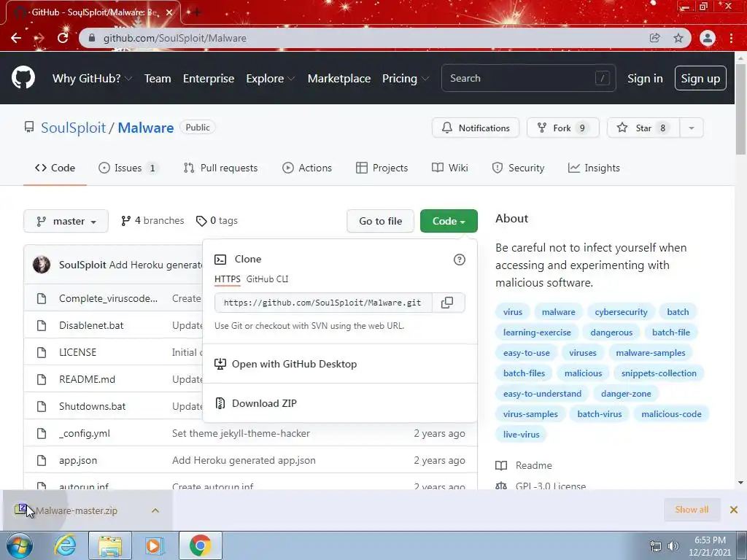Click the GitHub search field

tap(528, 78)
